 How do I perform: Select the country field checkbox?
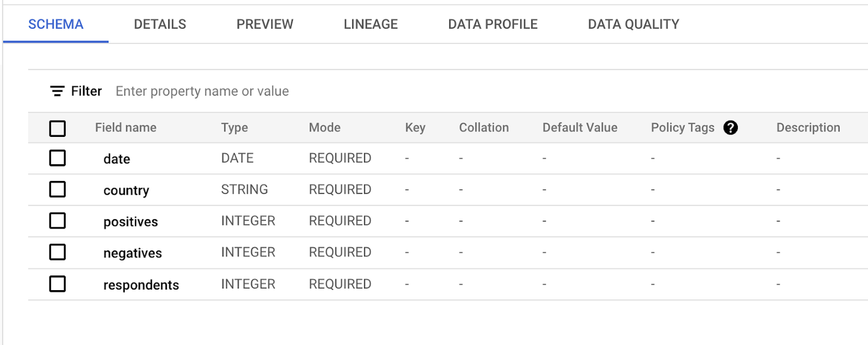(57, 190)
